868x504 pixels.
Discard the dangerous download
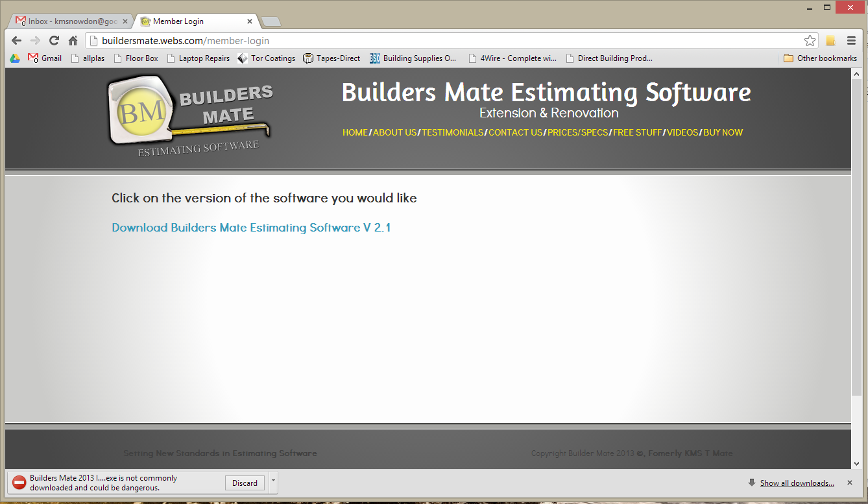[x=245, y=483]
